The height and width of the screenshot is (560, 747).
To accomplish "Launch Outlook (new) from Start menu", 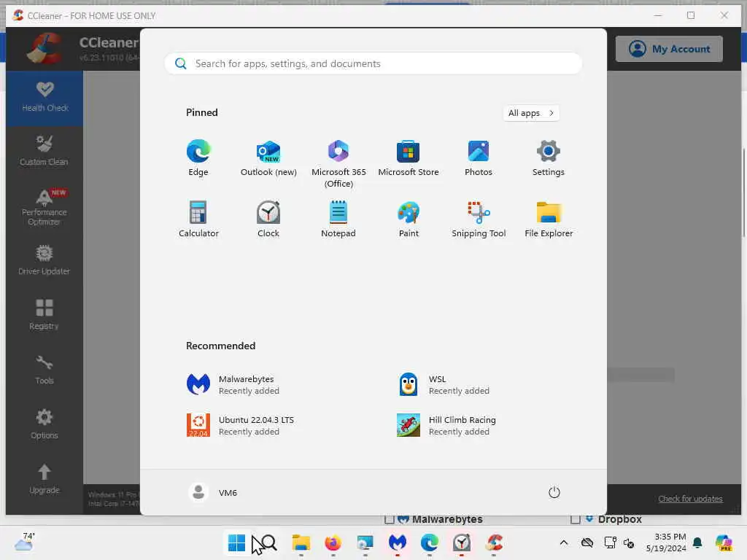I will (x=268, y=158).
